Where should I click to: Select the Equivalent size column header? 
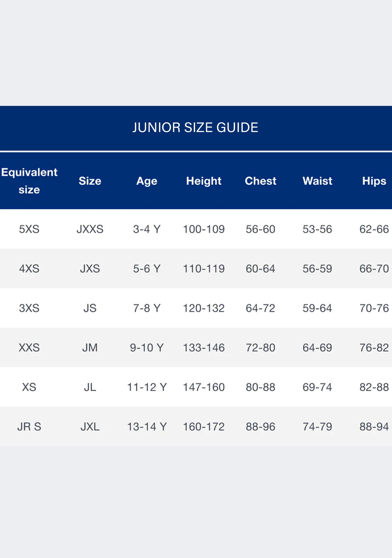pos(29,181)
